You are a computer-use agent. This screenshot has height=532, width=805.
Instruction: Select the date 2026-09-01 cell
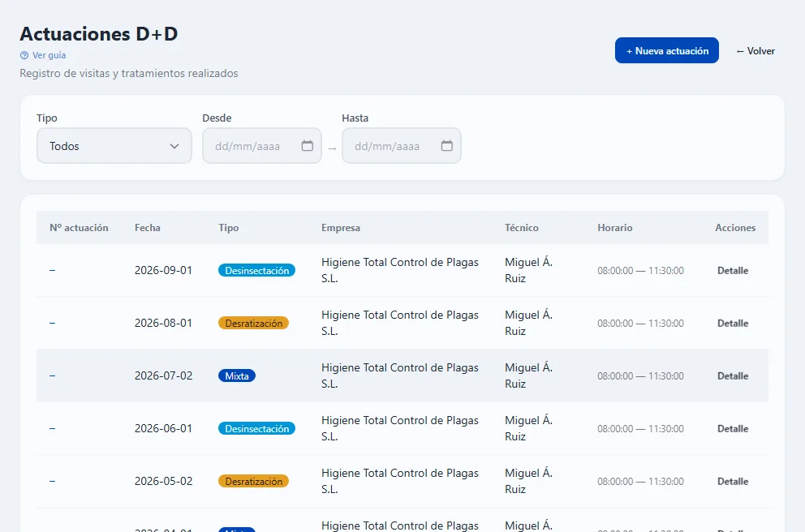click(x=163, y=270)
